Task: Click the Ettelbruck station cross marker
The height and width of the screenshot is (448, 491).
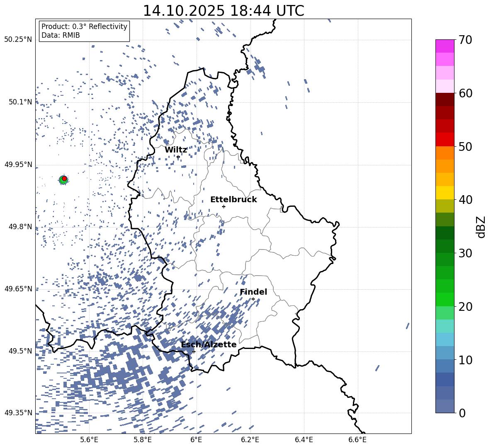Action: click(224, 206)
